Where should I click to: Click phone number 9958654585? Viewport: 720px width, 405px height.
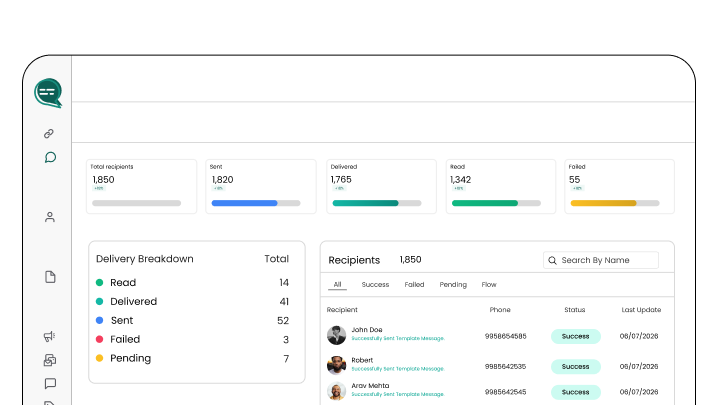point(506,336)
